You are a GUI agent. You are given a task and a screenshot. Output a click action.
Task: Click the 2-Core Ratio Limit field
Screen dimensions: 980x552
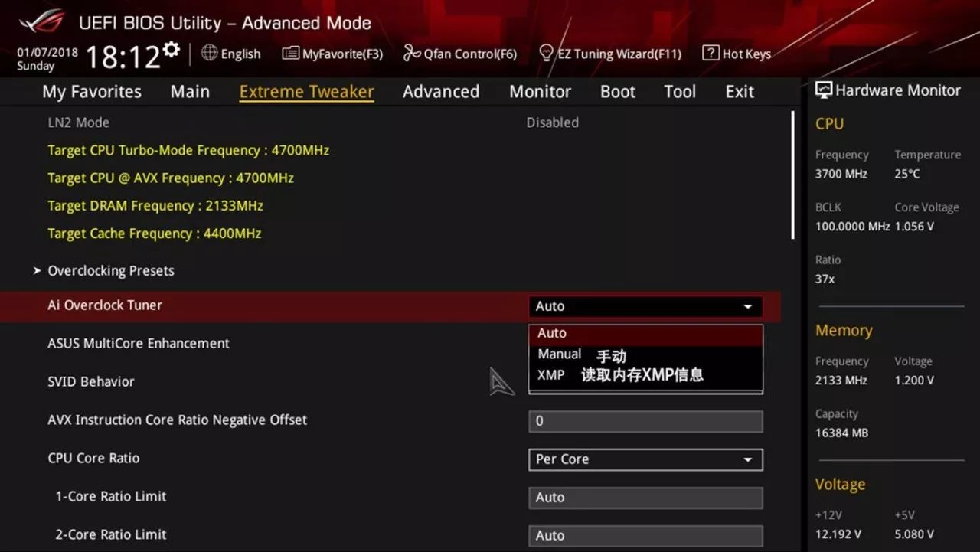point(645,536)
